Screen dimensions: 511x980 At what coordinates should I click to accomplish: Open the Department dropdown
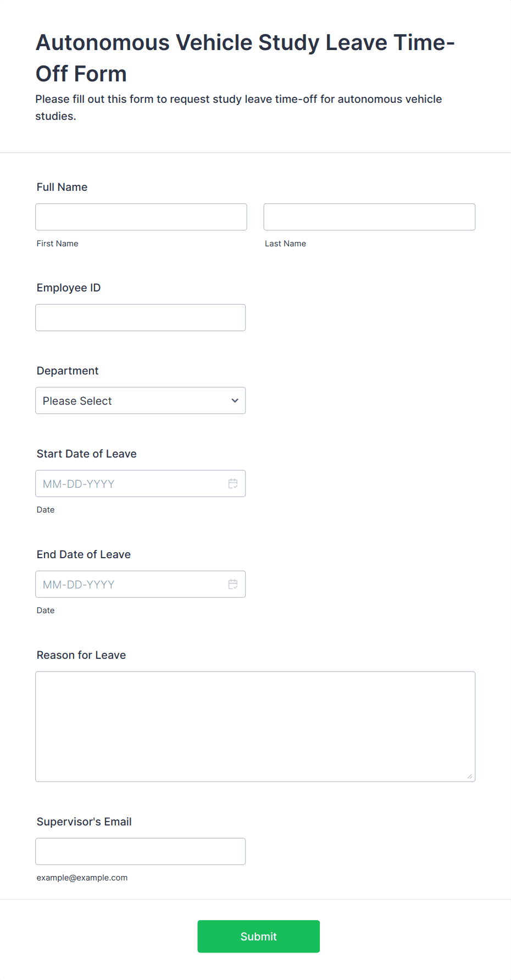point(141,400)
